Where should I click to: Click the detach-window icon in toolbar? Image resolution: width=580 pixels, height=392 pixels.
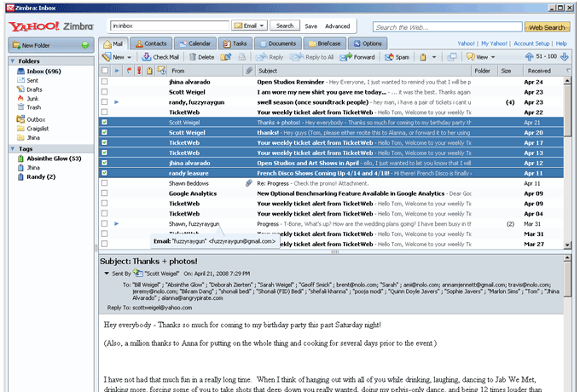pyautogui.click(x=452, y=57)
